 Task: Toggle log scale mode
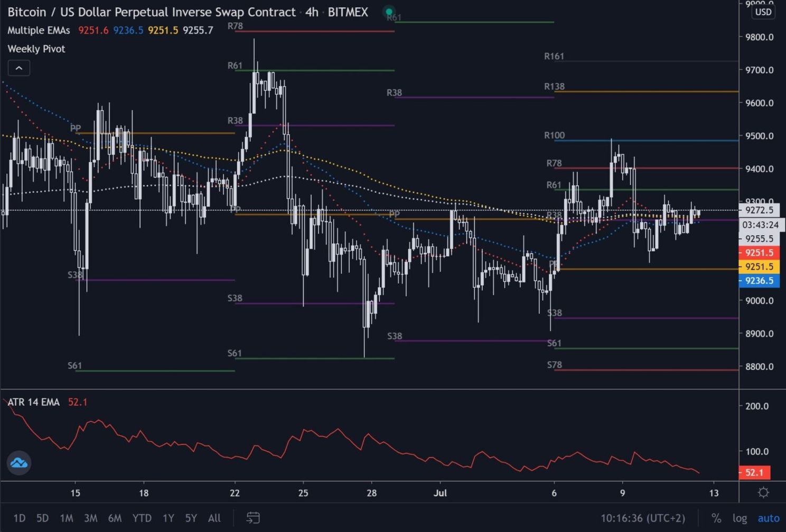click(x=740, y=518)
